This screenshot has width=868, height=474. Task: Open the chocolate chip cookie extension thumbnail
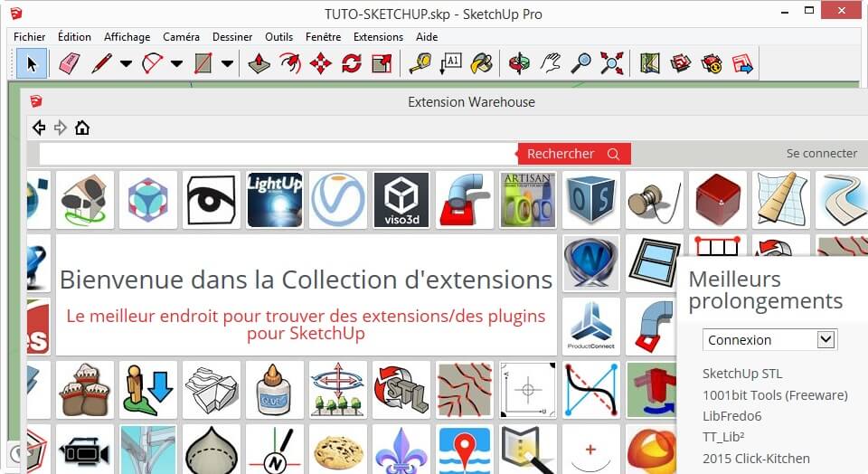click(x=337, y=449)
